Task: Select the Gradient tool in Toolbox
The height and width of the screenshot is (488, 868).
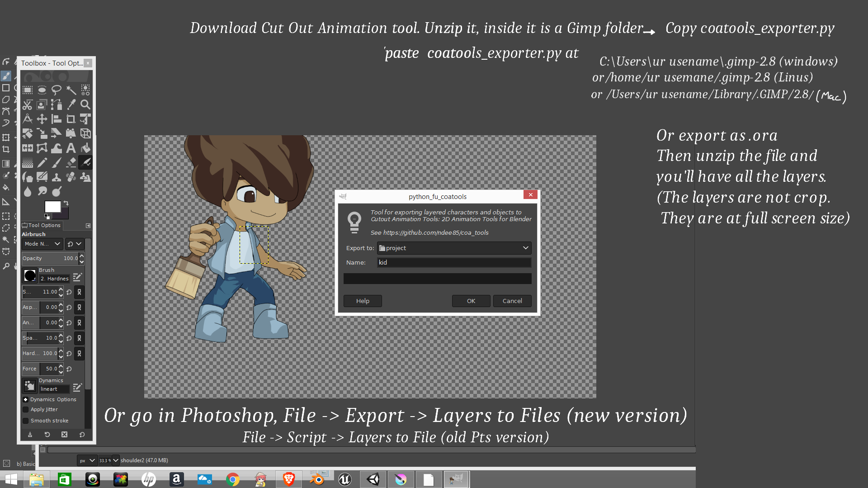Action: 28,162
